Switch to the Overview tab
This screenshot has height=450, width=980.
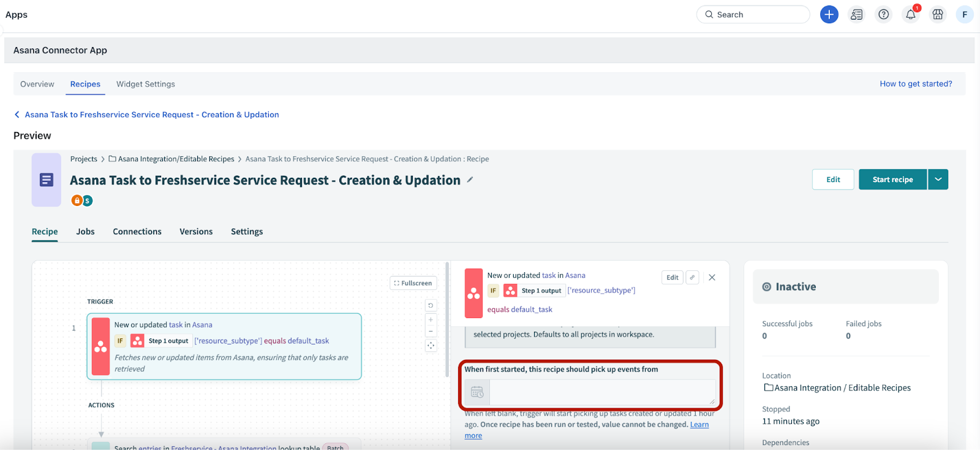click(x=37, y=84)
